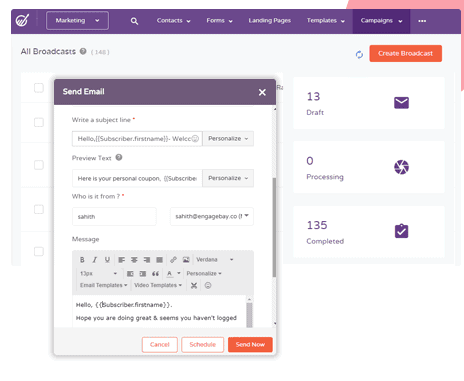The width and height of the screenshot is (464, 381).
Task: Open the Contacts menu
Action: (x=173, y=21)
